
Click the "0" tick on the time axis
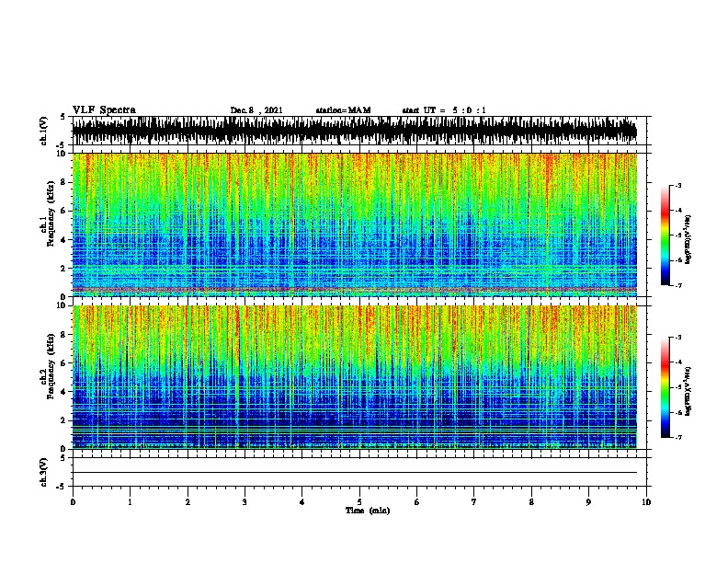tap(73, 502)
